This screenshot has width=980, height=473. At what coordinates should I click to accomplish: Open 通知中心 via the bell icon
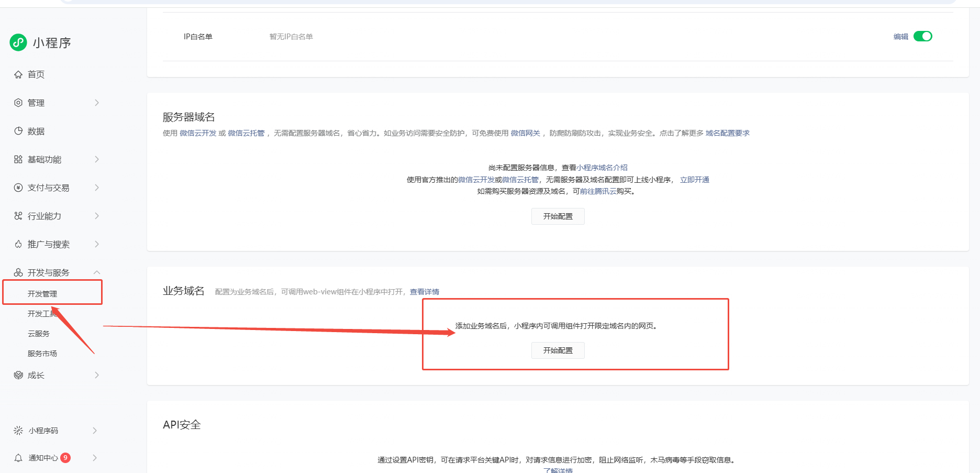point(18,457)
